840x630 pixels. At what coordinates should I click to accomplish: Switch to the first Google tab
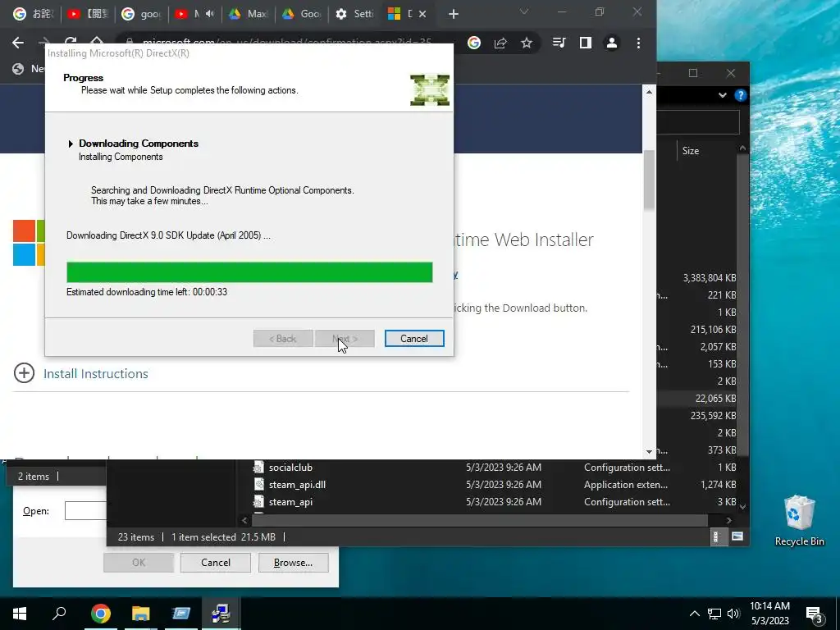click(33, 14)
